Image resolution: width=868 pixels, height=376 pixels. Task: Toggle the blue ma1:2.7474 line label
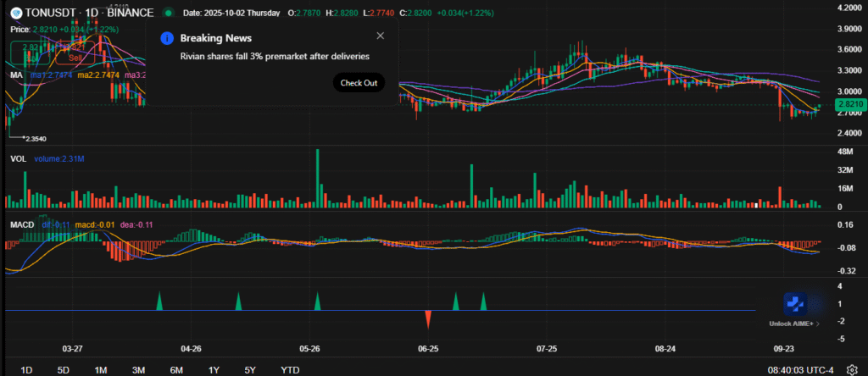[x=51, y=75]
